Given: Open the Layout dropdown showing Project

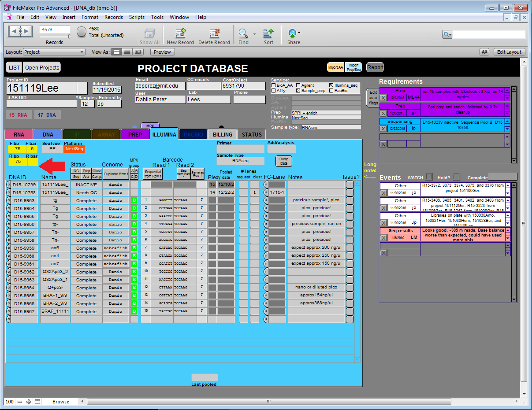Looking at the screenshot, I should click(54, 52).
